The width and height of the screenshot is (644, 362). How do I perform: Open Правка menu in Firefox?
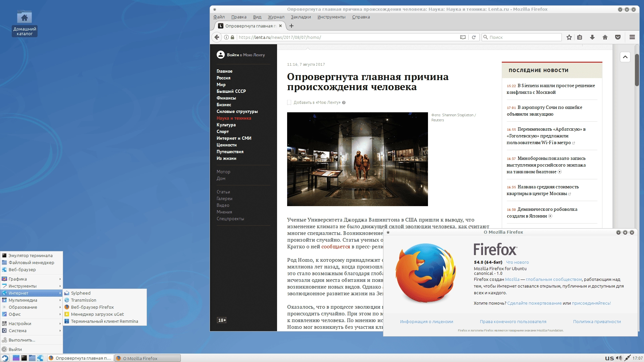click(x=239, y=17)
